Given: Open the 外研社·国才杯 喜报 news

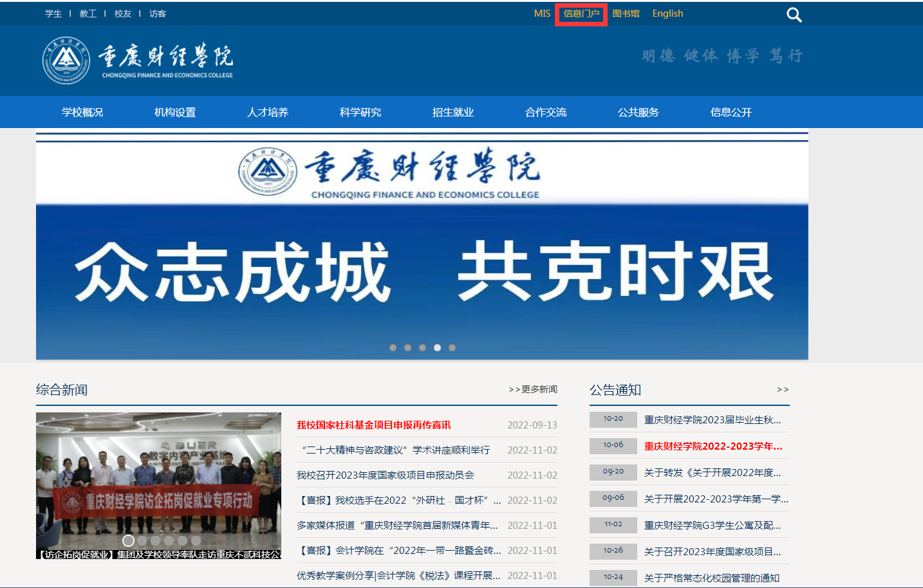Looking at the screenshot, I should point(398,500).
